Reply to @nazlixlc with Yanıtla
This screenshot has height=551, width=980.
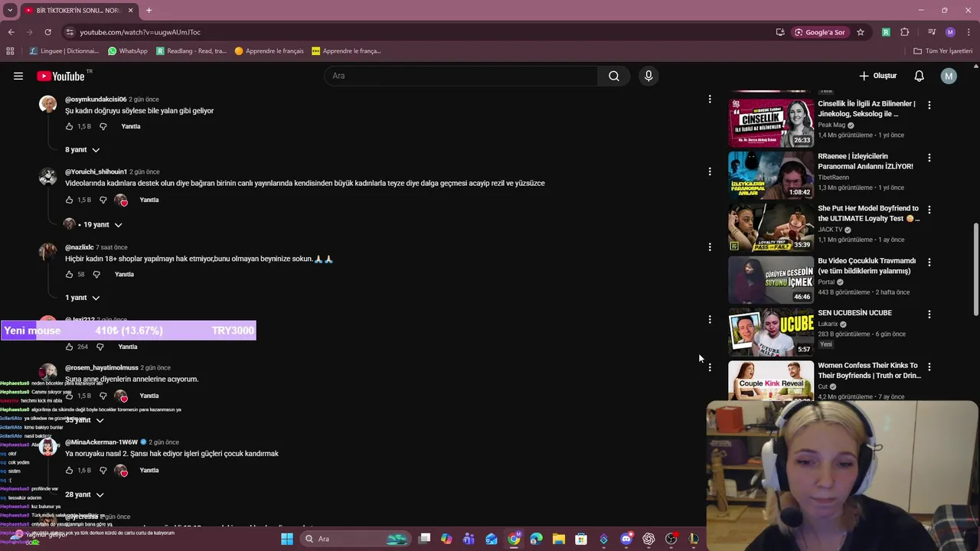pyautogui.click(x=124, y=274)
